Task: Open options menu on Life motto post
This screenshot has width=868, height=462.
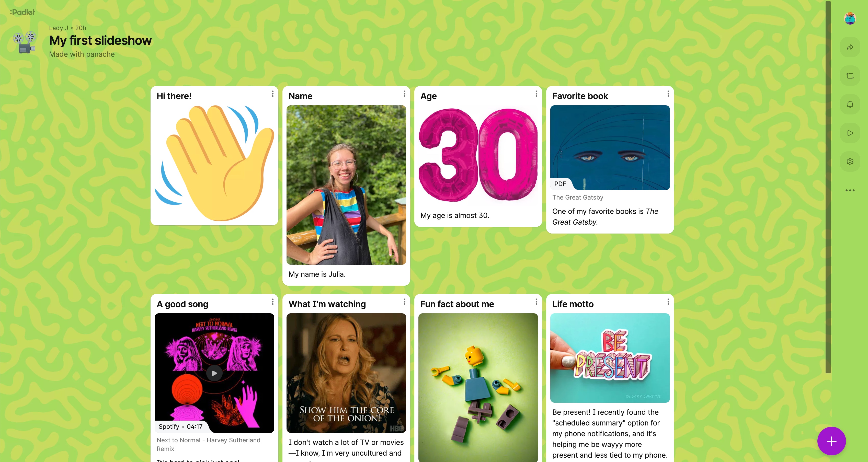Action: 668,302
